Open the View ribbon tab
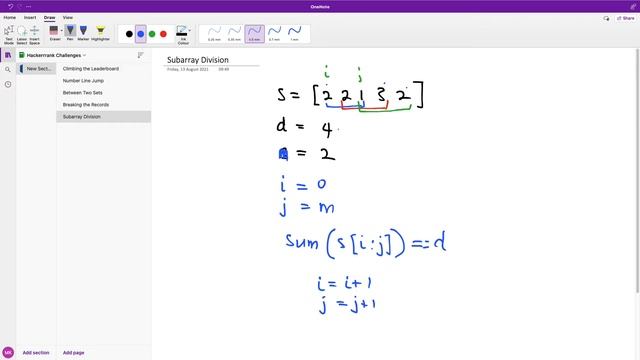This screenshot has height=360, width=640. click(x=68, y=18)
